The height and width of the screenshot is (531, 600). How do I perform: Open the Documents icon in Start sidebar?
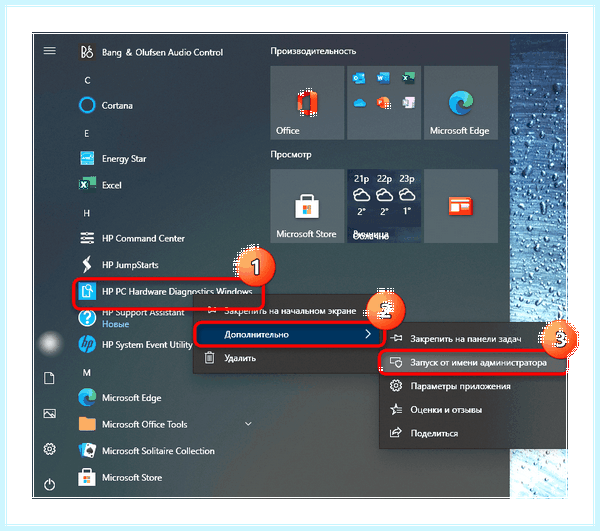[x=49, y=378]
